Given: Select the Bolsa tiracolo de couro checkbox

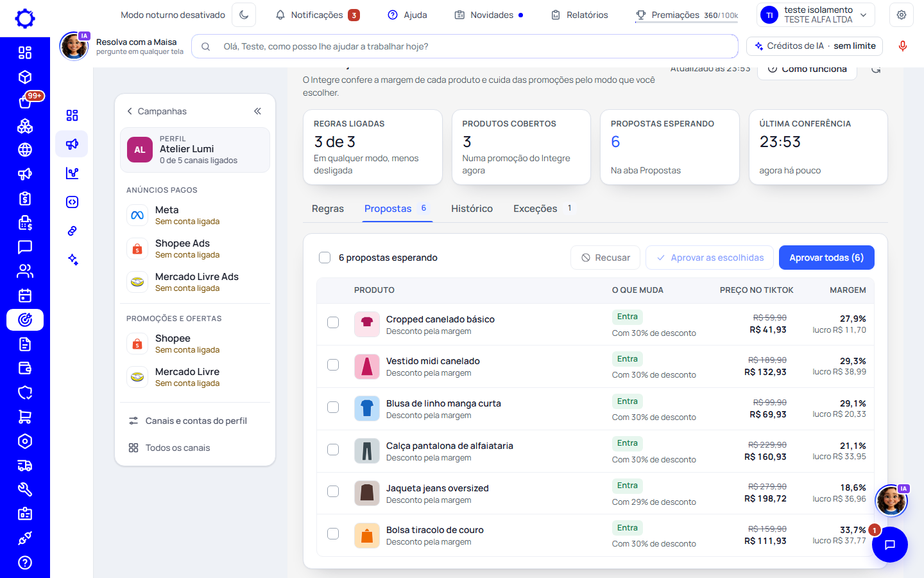Looking at the screenshot, I should click(x=333, y=534).
